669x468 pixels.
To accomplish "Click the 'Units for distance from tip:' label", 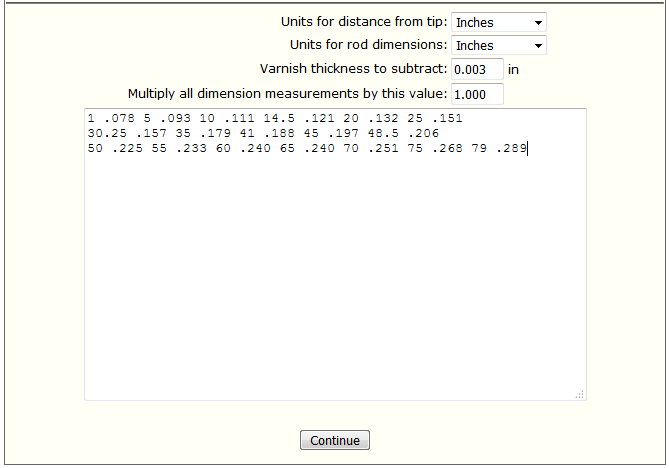I will pyautogui.click(x=364, y=22).
